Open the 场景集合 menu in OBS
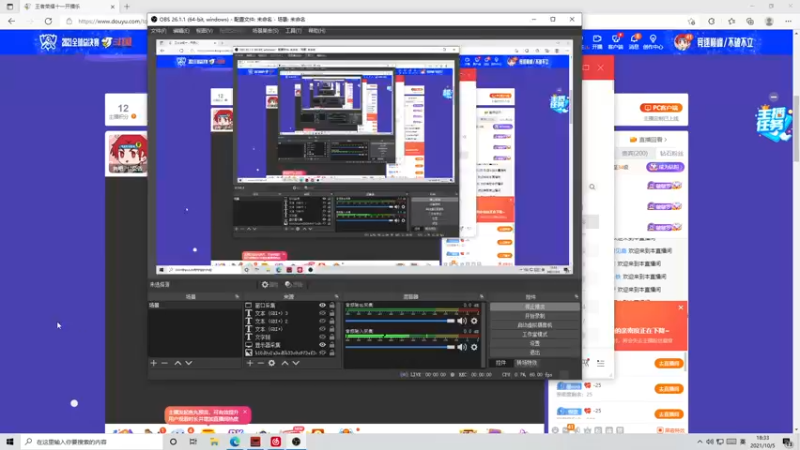This screenshot has height=450, width=800. click(x=265, y=31)
